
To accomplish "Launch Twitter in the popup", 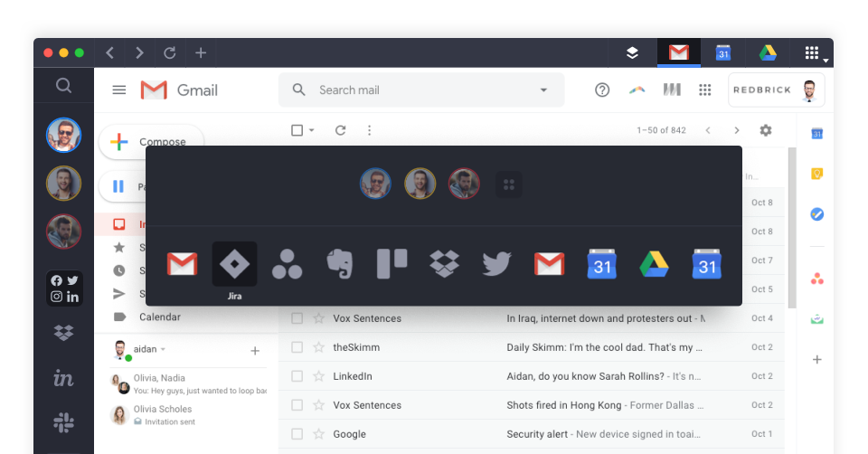I will [x=496, y=263].
